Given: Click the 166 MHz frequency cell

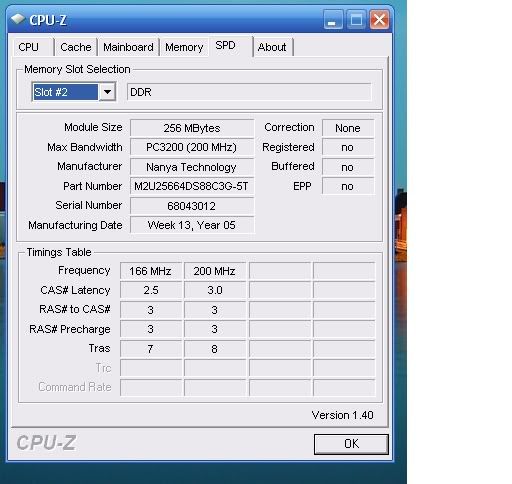Looking at the screenshot, I should pos(151,271).
